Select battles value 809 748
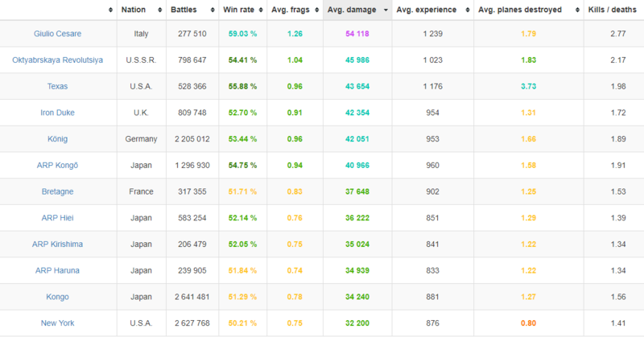The width and height of the screenshot is (644, 337). (192, 113)
